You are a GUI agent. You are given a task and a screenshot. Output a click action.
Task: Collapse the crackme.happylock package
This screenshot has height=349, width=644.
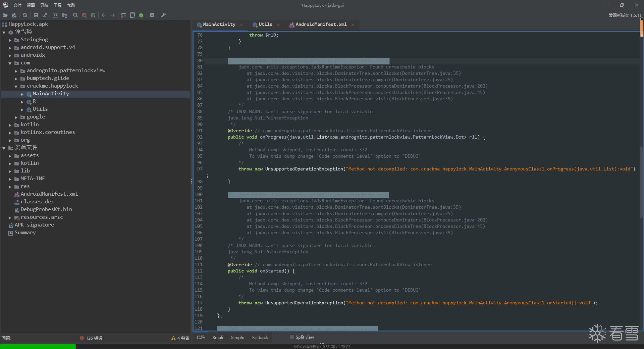pyautogui.click(x=16, y=86)
